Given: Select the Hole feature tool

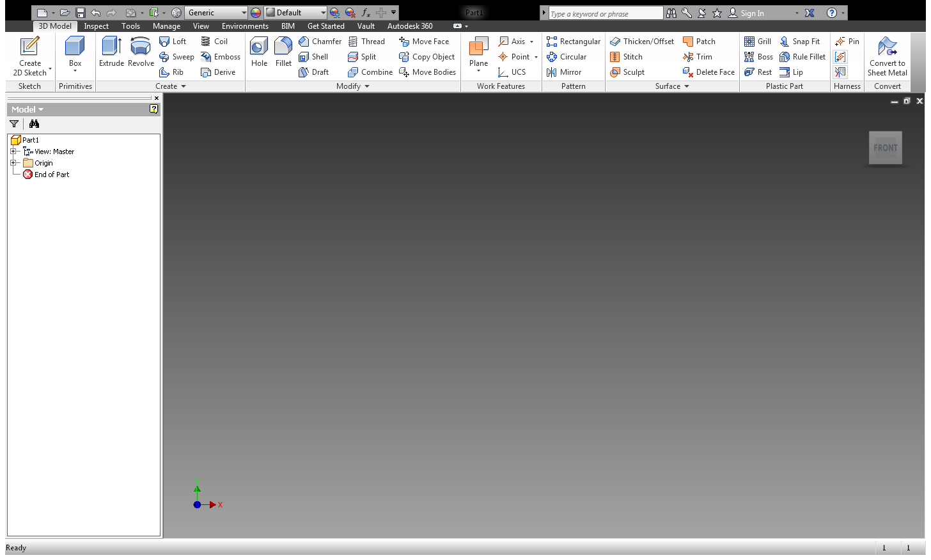Looking at the screenshot, I should pyautogui.click(x=259, y=51).
